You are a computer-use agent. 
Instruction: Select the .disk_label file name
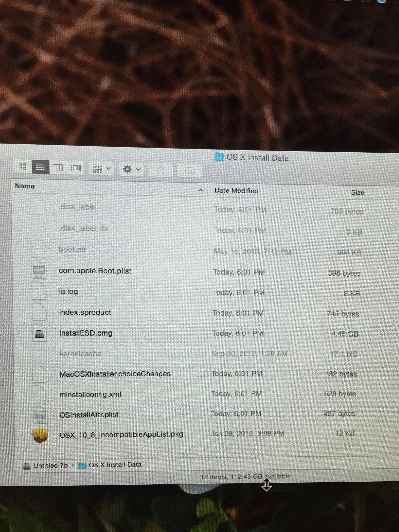pos(77,207)
